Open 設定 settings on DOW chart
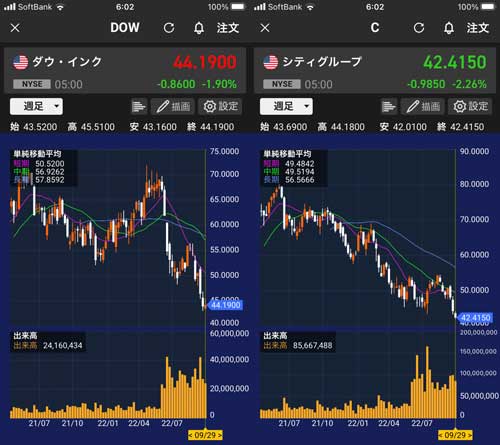500x445 pixels. click(220, 107)
